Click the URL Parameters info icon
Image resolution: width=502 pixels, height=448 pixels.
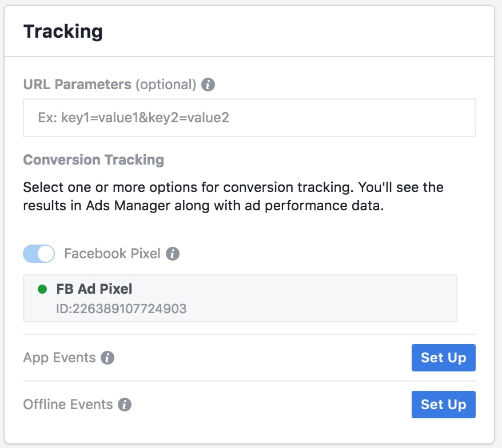(209, 85)
